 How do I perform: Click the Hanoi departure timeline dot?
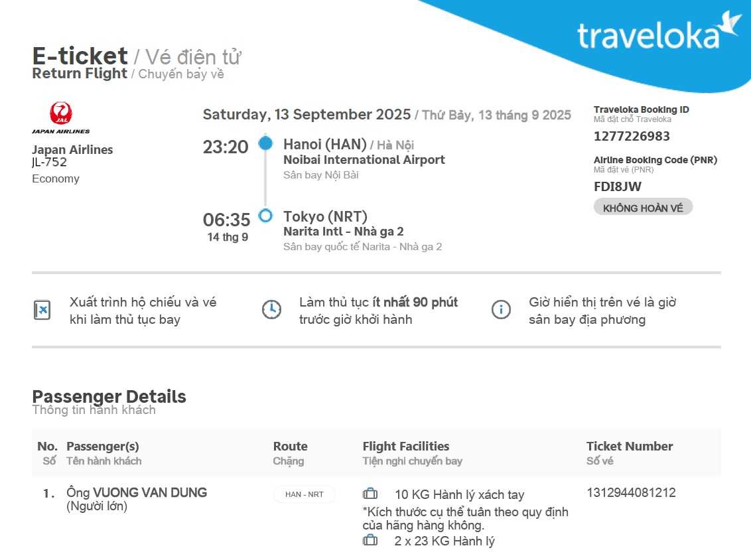265,143
